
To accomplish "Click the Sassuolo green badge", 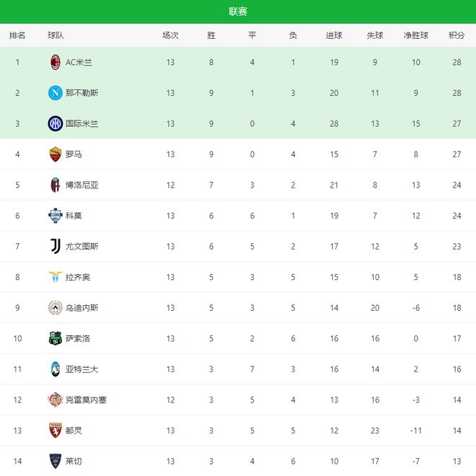I will pyautogui.click(x=56, y=338).
